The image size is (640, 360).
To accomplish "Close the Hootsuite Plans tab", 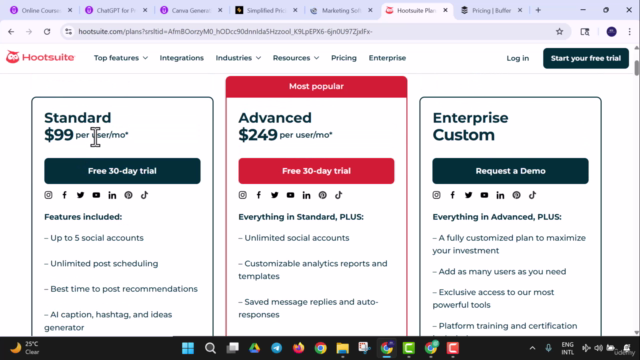I will (x=445, y=10).
